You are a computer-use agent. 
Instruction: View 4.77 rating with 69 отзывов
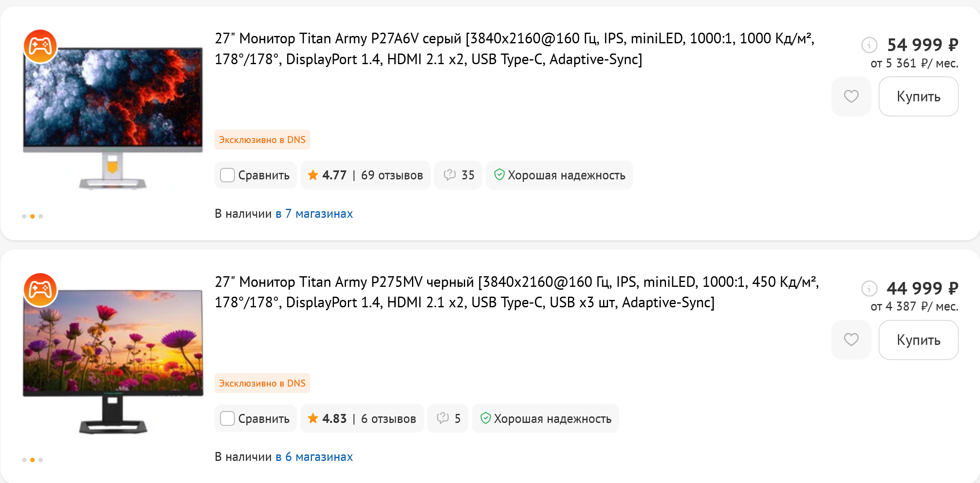tap(365, 175)
